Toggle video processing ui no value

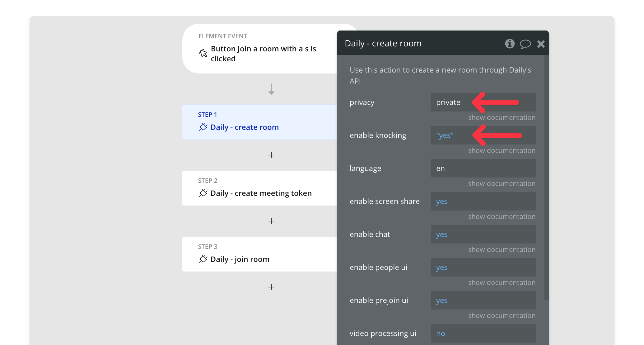point(441,333)
